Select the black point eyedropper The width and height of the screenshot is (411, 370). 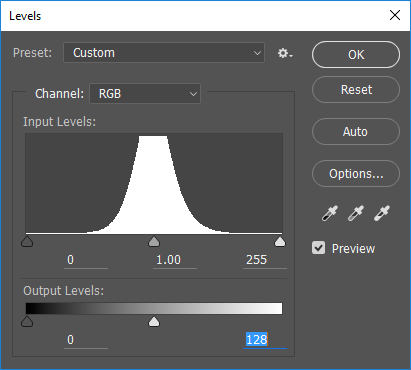(x=330, y=213)
